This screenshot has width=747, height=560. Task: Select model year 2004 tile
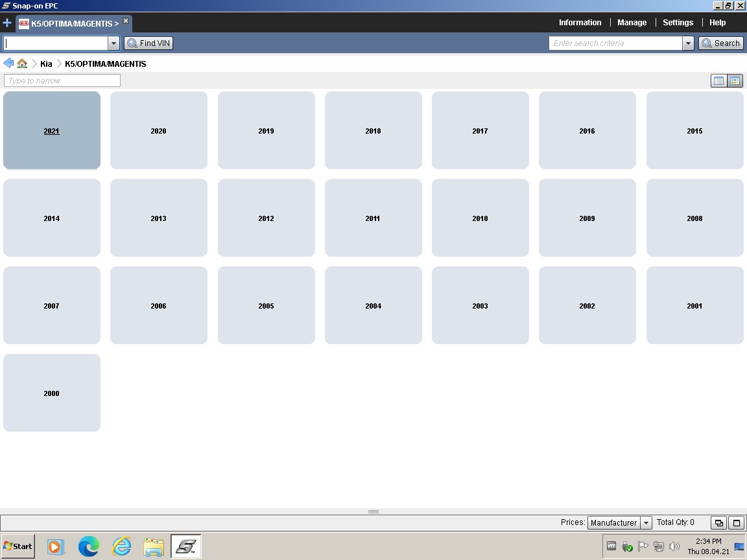point(373,306)
